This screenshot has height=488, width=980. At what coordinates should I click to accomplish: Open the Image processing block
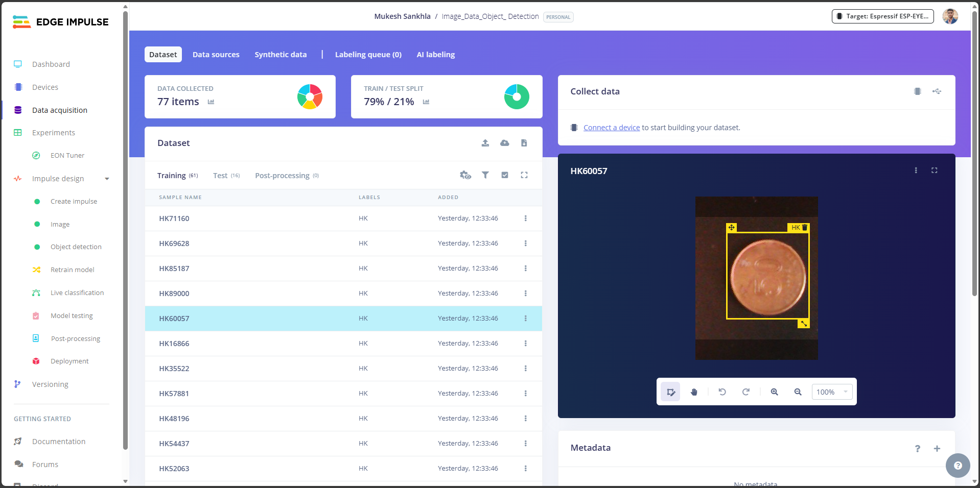[x=60, y=225]
